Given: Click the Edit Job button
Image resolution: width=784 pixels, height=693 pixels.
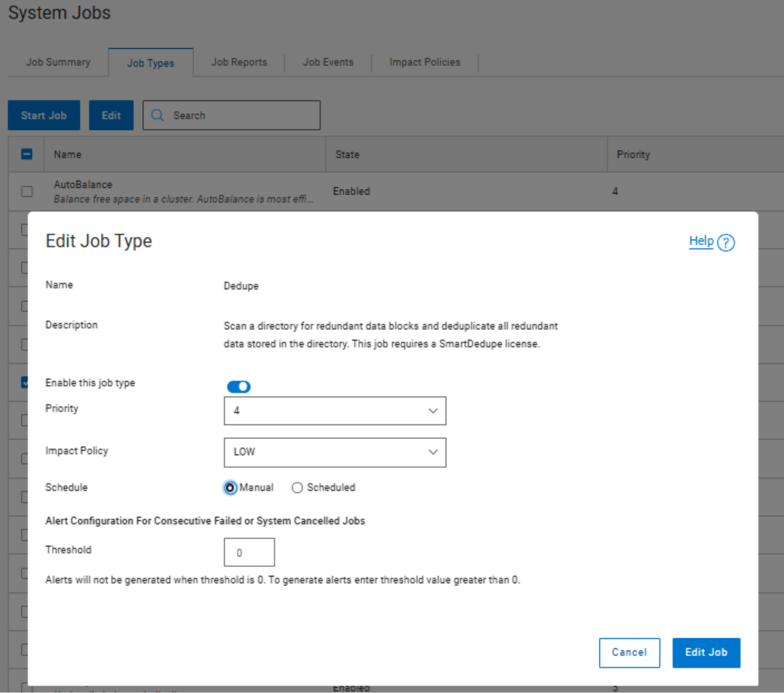Looking at the screenshot, I should click(x=706, y=653).
